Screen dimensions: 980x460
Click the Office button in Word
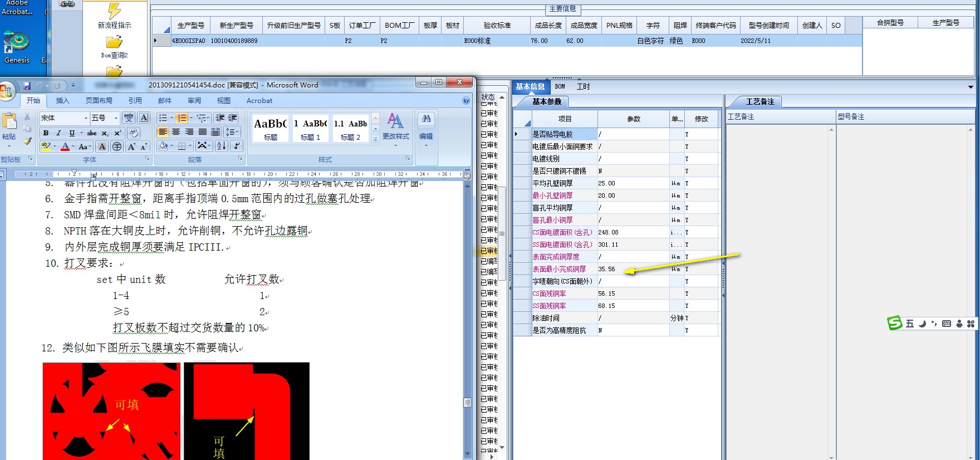click(6, 91)
